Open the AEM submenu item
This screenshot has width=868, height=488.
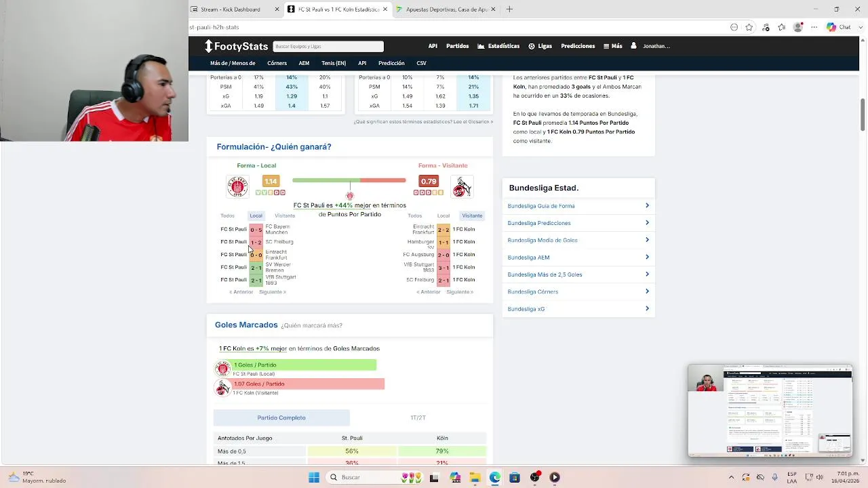pos(304,63)
